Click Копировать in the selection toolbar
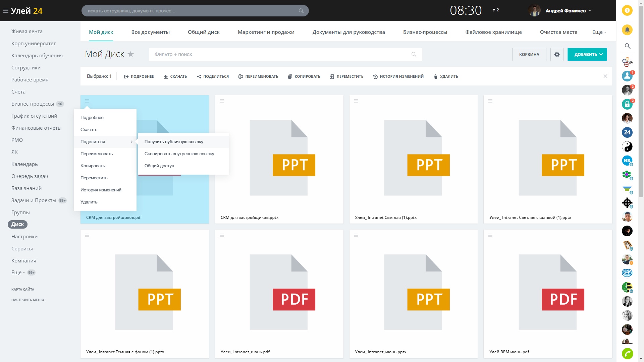The width and height of the screenshot is (644, 362). (304, 76)
